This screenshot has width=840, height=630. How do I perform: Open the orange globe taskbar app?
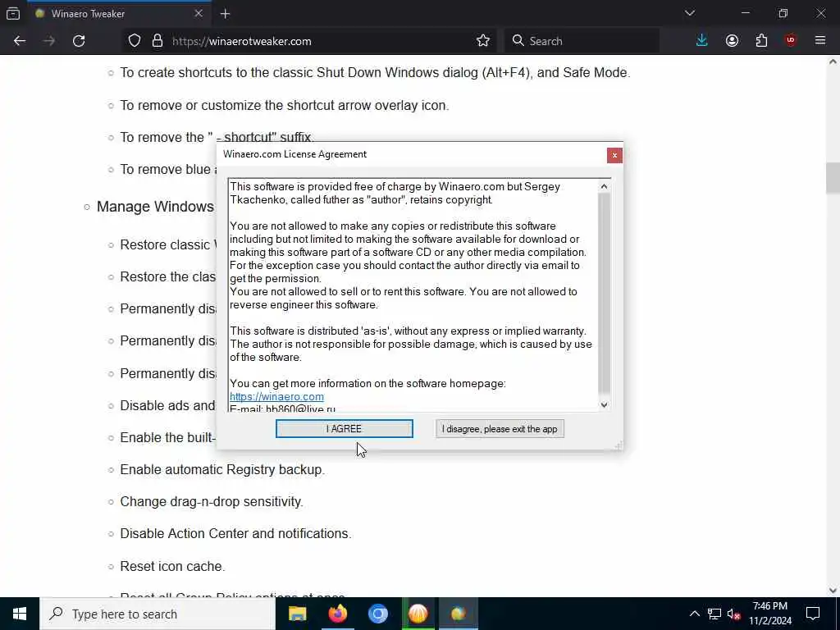[x=418, y=614]
